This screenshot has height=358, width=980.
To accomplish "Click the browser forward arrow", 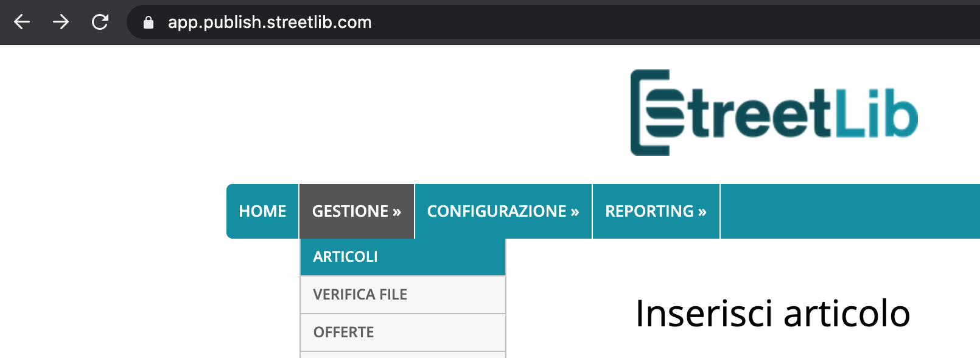I will click(x=61, y=23).
